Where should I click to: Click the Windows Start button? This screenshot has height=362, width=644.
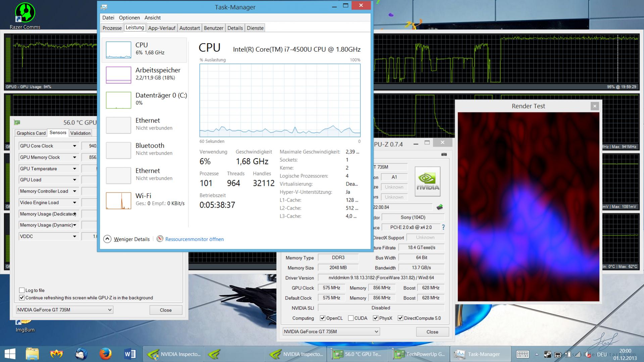(10, 354)
